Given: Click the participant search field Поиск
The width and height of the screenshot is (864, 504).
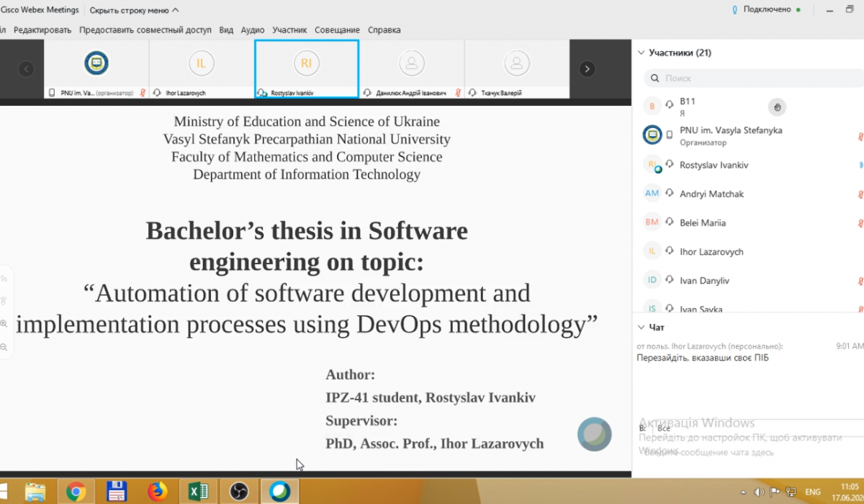Looking at the screenshot, I should point(749,78).
